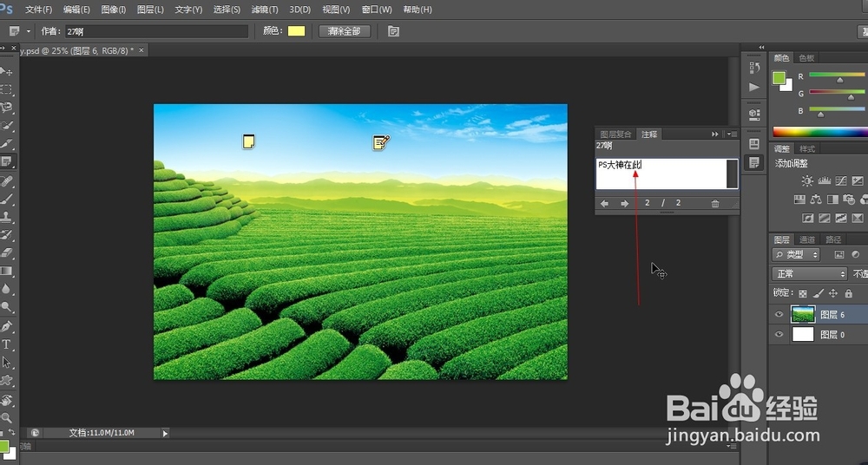Image resolution: width=868 pixels, height=465 pixels.
Task: Close the y.psd document tab
Action: point(141,50)
